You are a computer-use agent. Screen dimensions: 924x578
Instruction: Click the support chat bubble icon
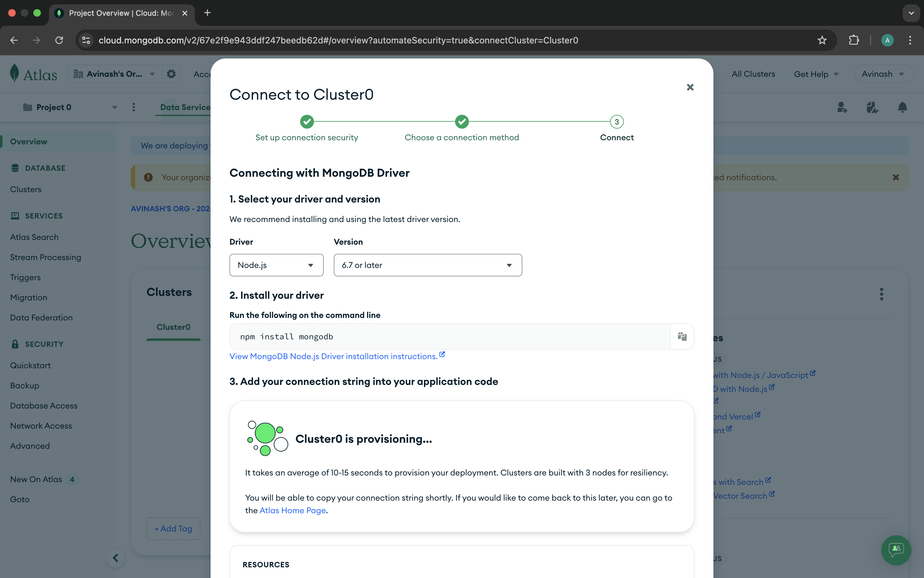[x=896, y=550]
